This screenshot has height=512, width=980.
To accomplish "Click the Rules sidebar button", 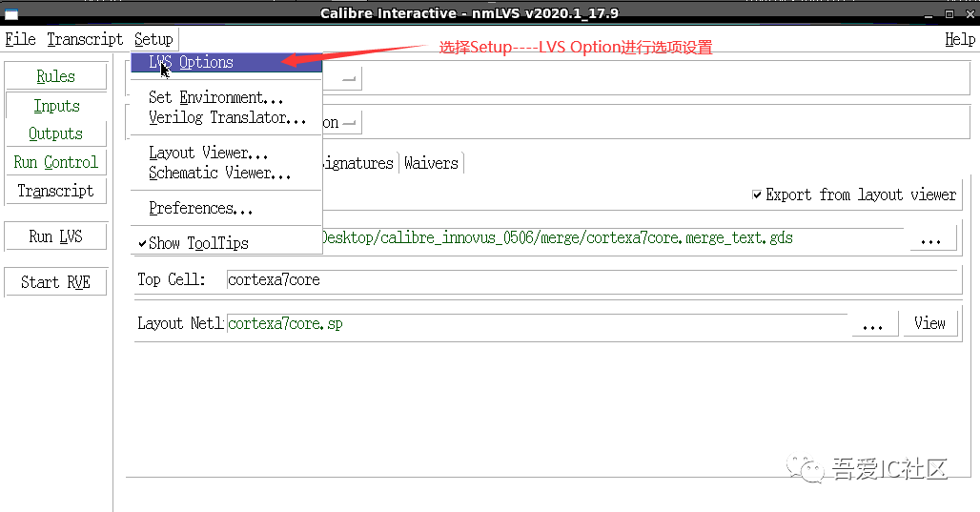I will coord(55,76).
